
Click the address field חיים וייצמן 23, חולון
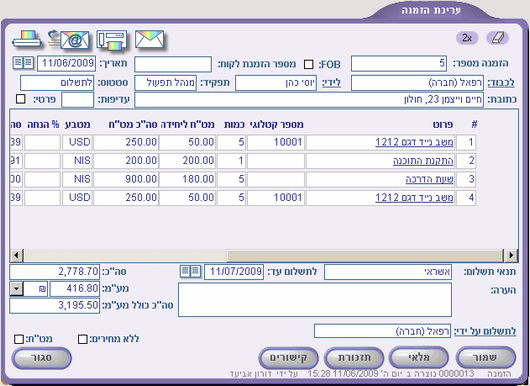(309, 100)
